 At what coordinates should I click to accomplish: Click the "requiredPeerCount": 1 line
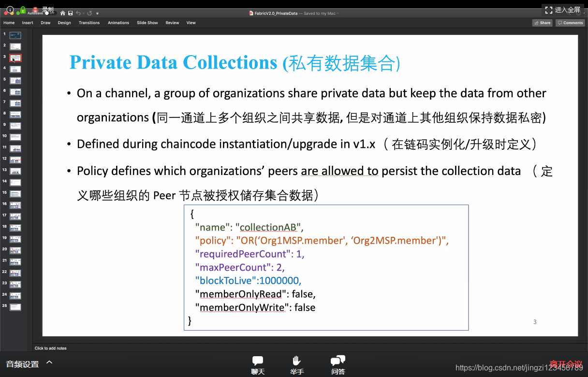click(250, 254)
